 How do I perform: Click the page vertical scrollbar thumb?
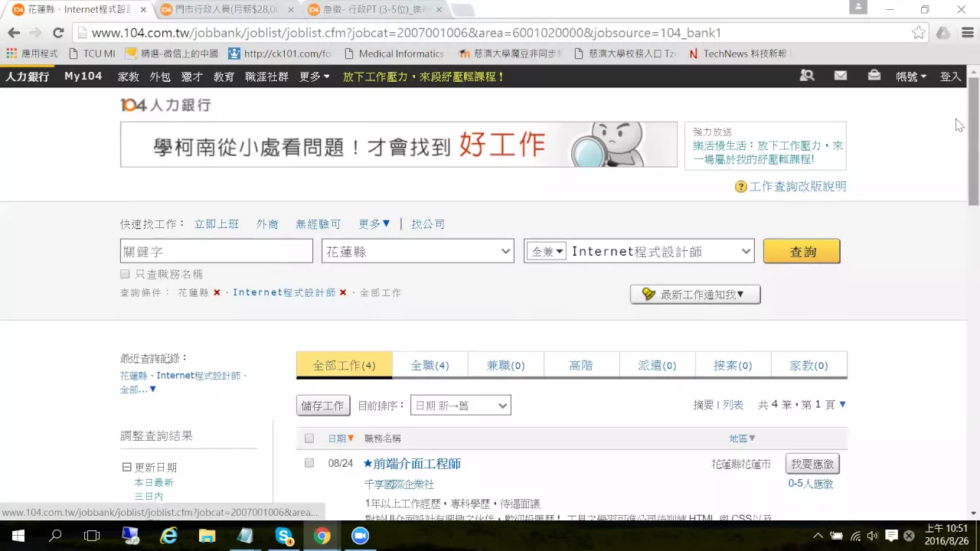[x=974, y=141]
